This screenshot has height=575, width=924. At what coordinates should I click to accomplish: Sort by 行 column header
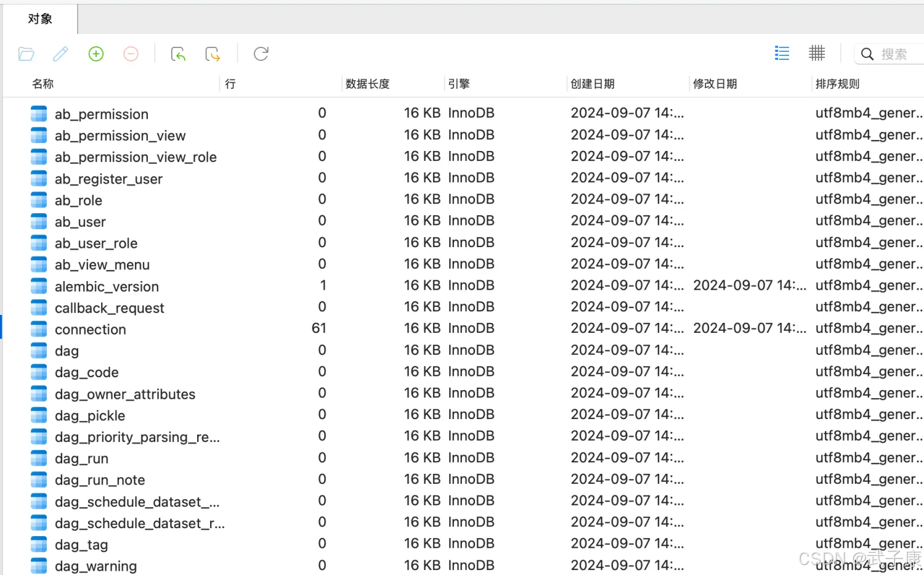tap(230, 84)
